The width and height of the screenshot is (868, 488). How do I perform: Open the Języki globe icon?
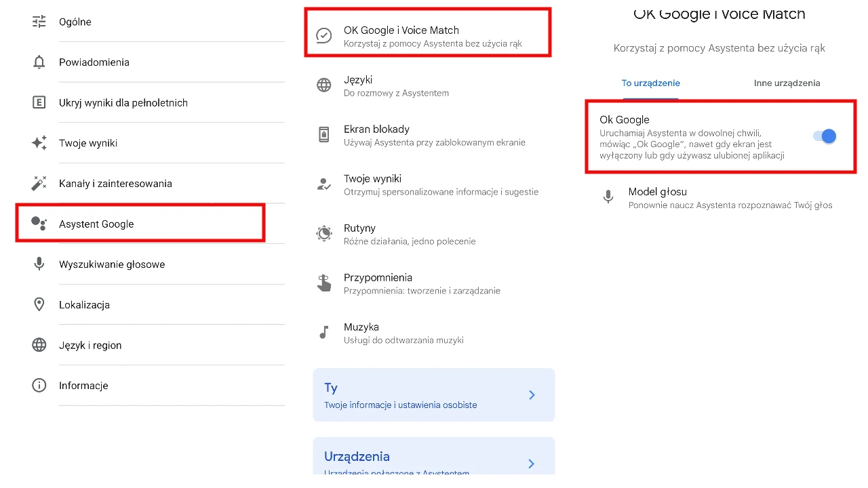[323, 85]
